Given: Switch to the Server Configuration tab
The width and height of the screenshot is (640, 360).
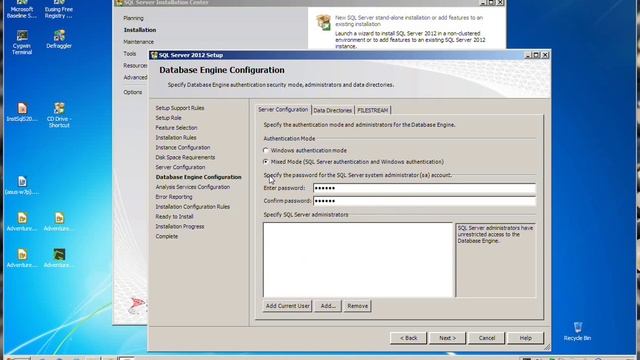Looking at the screenshot, I should (283, 110).
